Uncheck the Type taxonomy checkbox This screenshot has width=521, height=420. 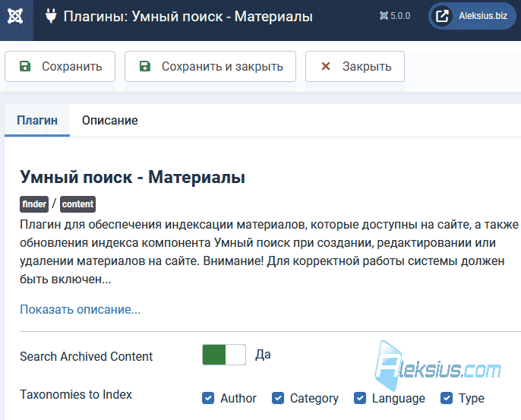tap(447, 398)
